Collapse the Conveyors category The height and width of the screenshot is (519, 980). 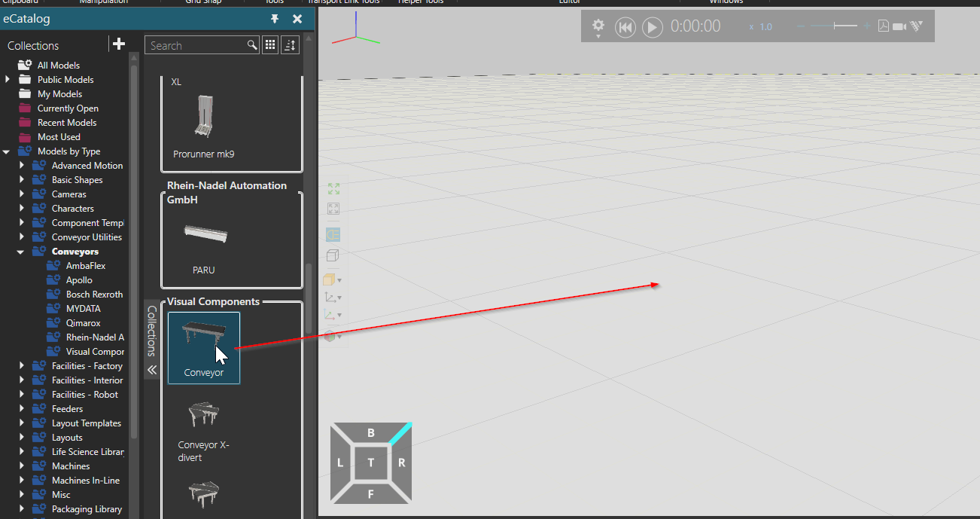tap(20, 251)
